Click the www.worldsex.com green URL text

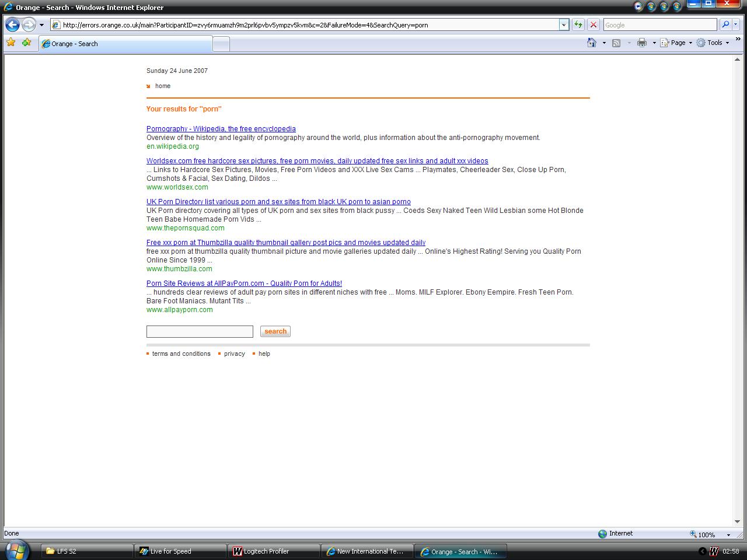click(x=177, y=187)
